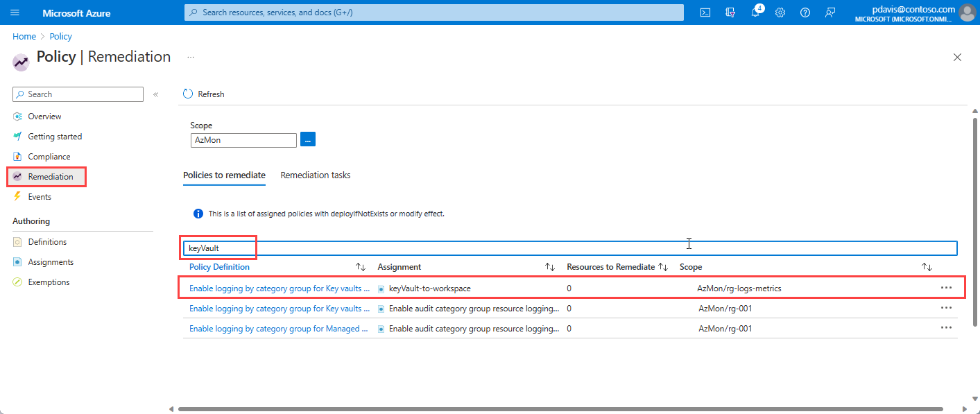Open the scope picker ellipsis button
This screenshot has height=414, width=980.
(308, 139)
